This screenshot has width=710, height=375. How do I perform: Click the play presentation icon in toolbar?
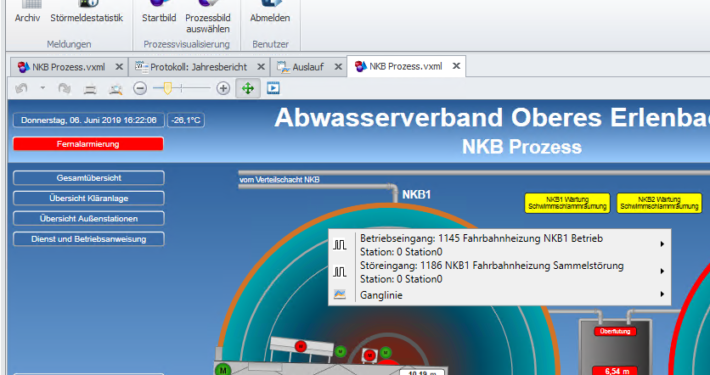pos(273,88)
